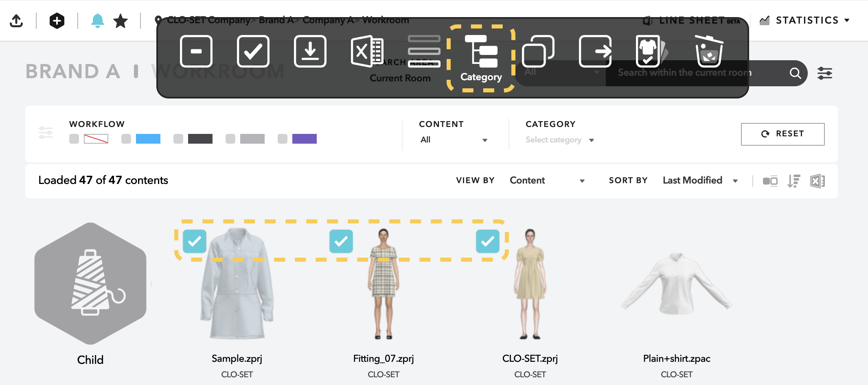This screenshot has height=385, width=868.
Task: Toggle the no-status workflow checkbox
Action: click(74, 139)
